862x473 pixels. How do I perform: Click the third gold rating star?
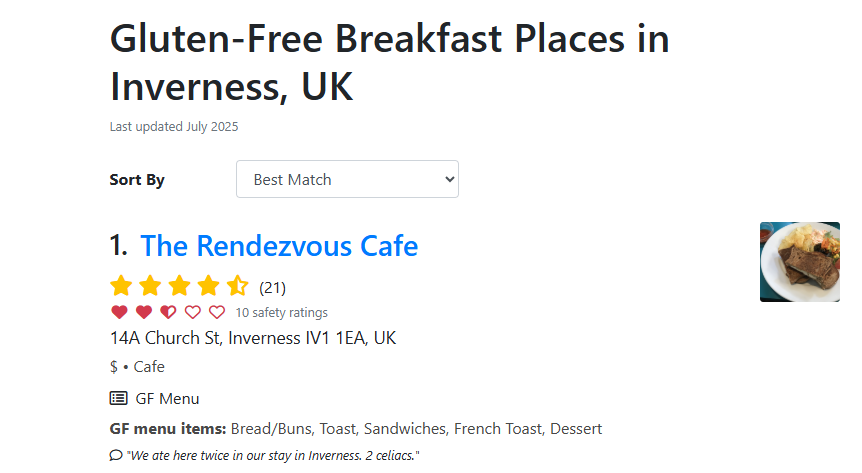[179, 286]
